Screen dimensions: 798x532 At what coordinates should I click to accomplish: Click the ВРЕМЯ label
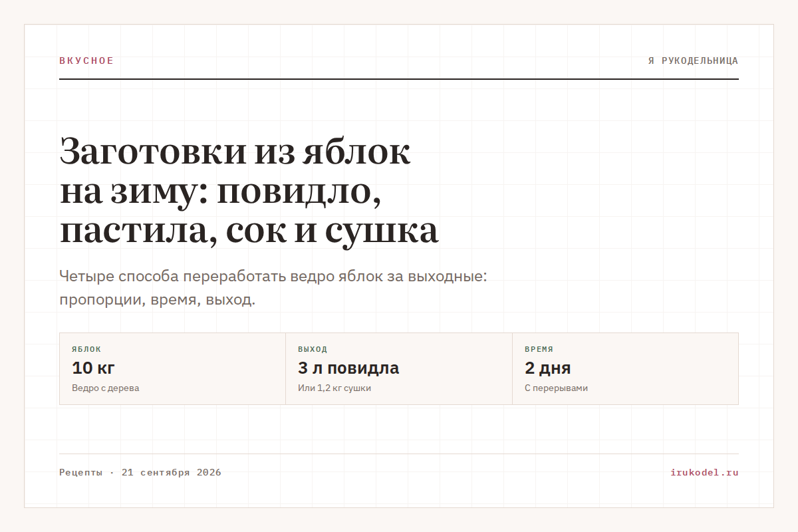tap(539, 349)
